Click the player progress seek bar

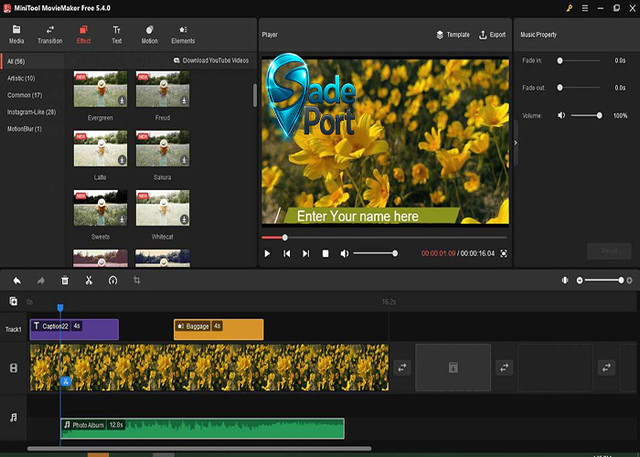tap(384, 237)
